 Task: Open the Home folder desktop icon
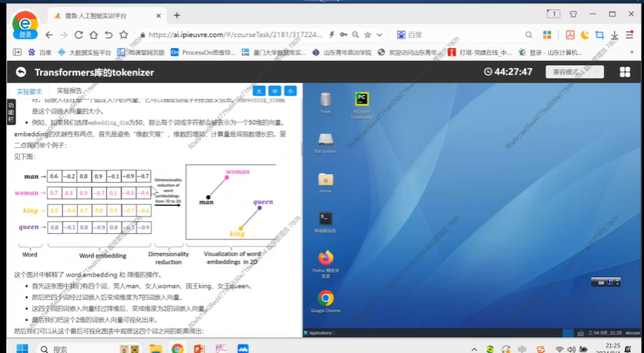(325, 180)
